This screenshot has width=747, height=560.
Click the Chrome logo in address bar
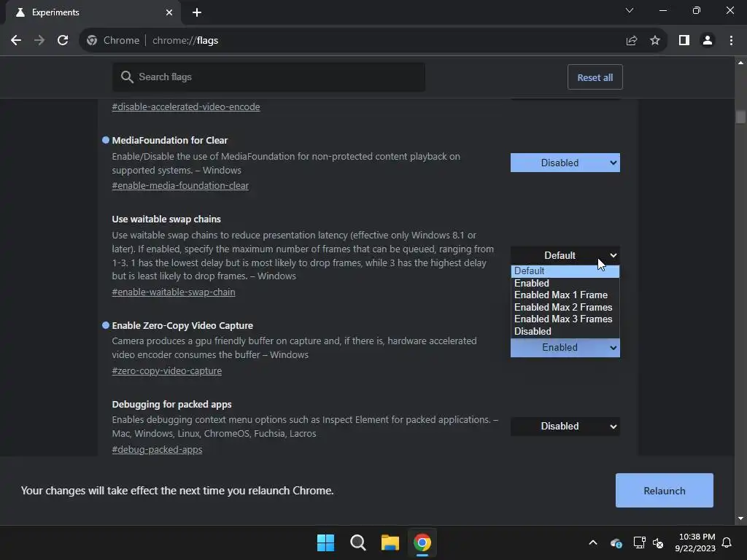pyautogui.click(x=92, y=41)
